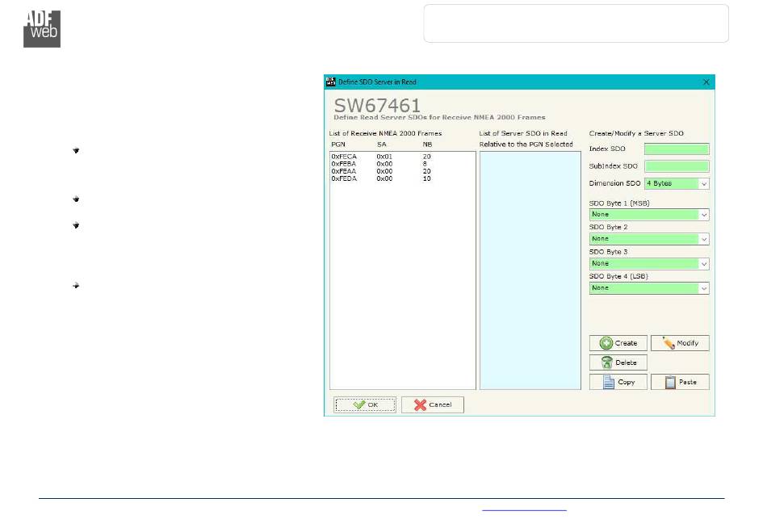Open the SDO Byte 3 dropdown
The image size is (767, 532).
tap(649, 264)
